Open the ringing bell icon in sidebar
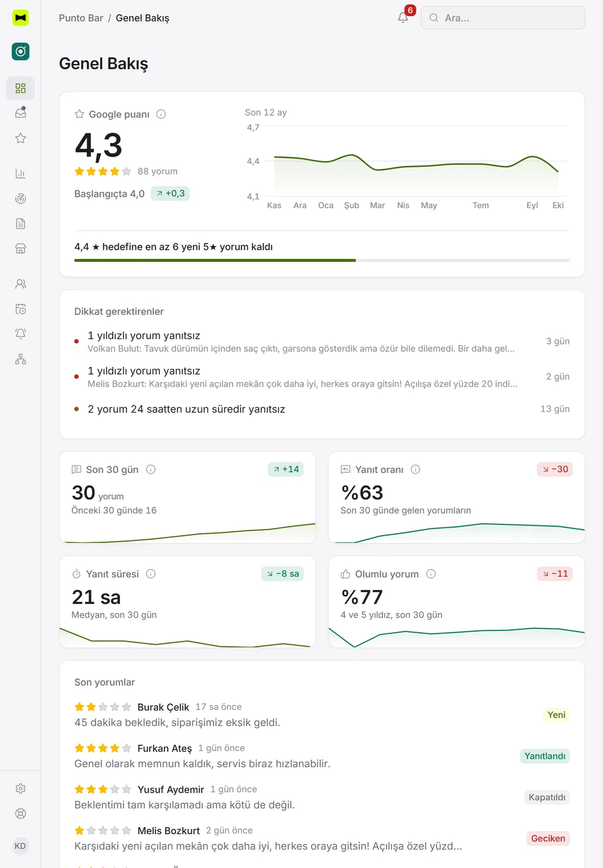The image size is (603, 868). click(x=21, y=334)
